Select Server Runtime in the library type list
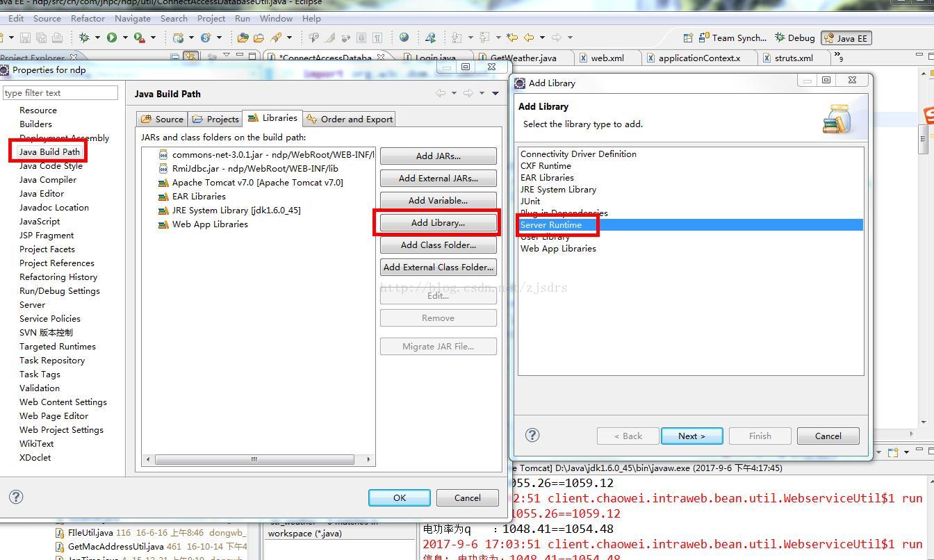Image resolution: width=934 pixels, height=560 pixels. coord(691,224)
